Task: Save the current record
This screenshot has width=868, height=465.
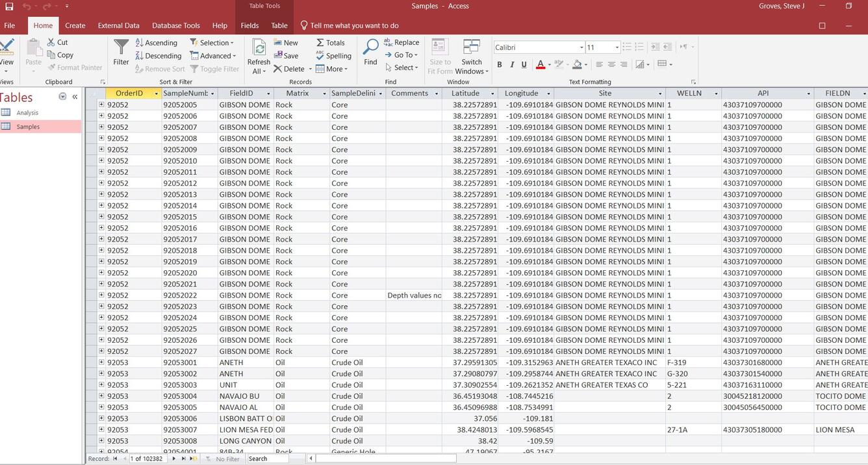Action: click(x=287, y=56)
